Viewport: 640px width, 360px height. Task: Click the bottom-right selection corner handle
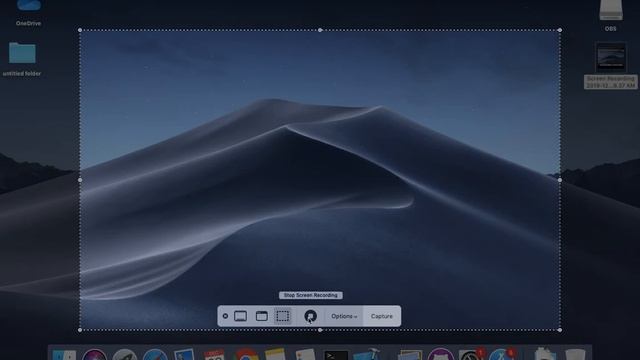coord(560,330)
